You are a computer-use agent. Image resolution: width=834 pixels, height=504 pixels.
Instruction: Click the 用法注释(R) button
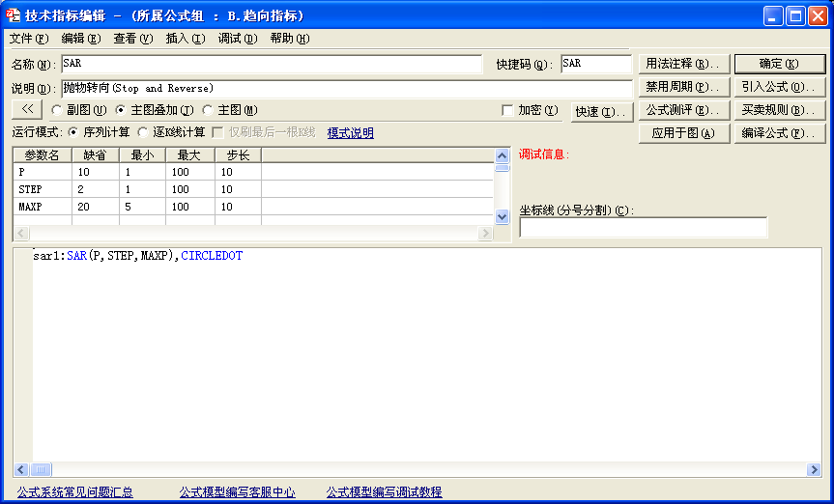click(x=684, y=64)
